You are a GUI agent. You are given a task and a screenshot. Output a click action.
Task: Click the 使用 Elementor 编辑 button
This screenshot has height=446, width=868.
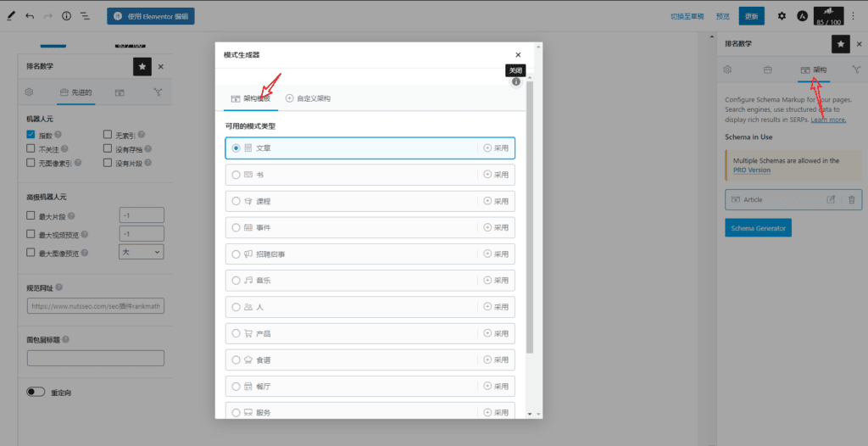(x=151, y=16)
